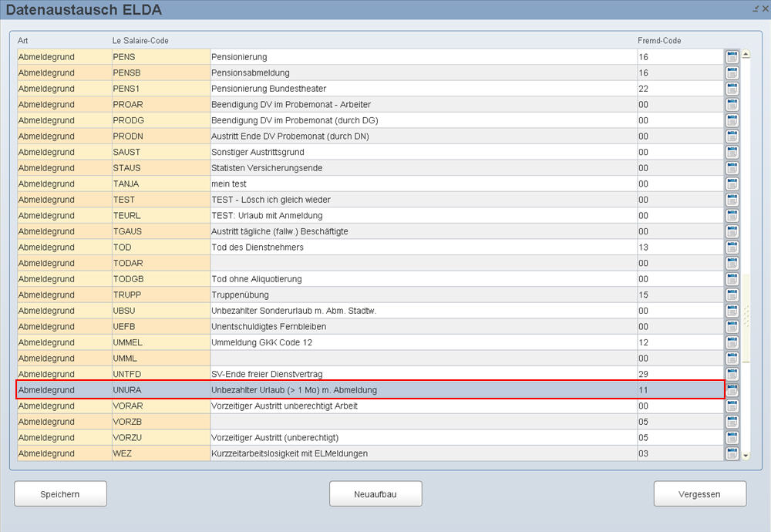The height and width of the screenshot is (532, 771).
Task: Open the row icon for VORZU
Action: (732, 438)
